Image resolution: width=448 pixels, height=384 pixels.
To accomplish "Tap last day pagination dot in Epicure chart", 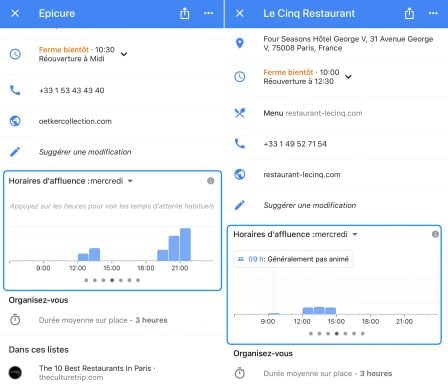I will 138,280.
